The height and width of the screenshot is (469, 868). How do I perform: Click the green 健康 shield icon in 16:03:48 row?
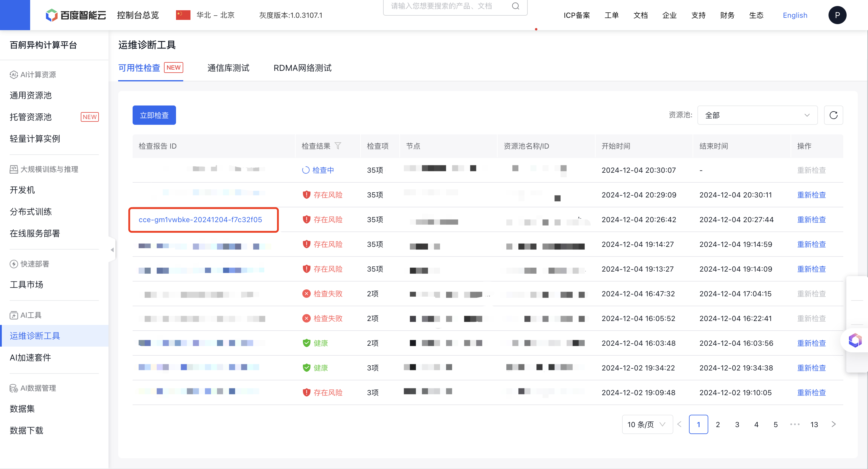[x=306, y=343]
